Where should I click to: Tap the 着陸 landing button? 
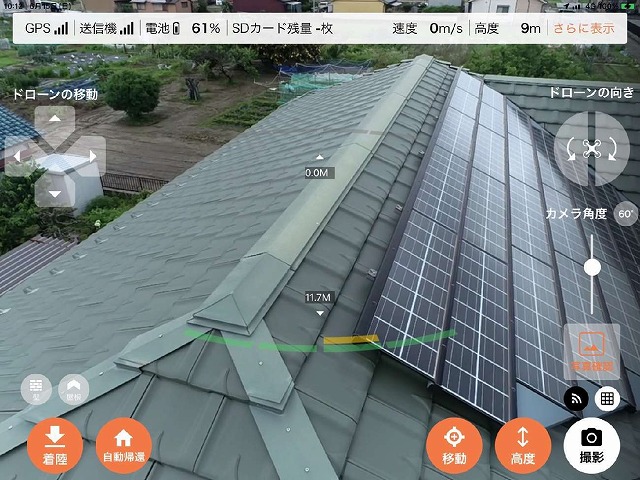point(55,446)
